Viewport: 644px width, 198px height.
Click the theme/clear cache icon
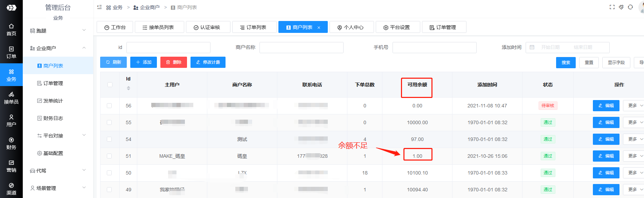621,7
